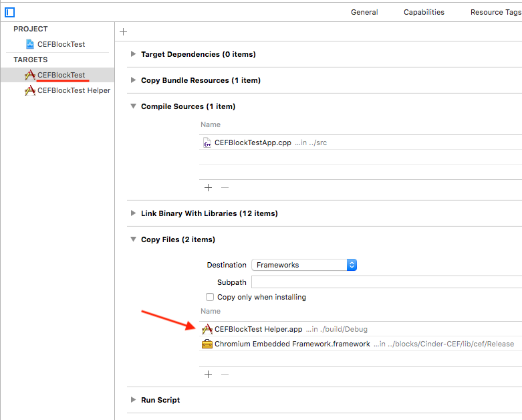Click the Link Binary With Libraries (12 items) title
This screenshot has width=522, height=420.
click(209, 213)
